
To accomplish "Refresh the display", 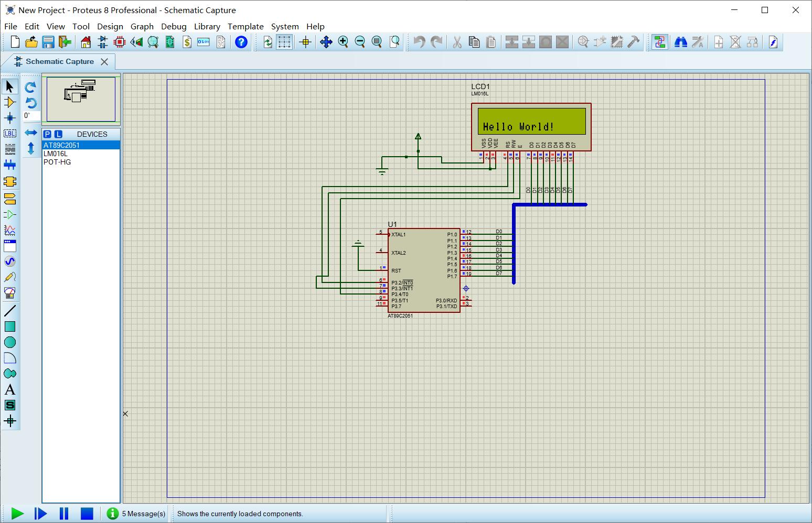I will click(268, 42).
